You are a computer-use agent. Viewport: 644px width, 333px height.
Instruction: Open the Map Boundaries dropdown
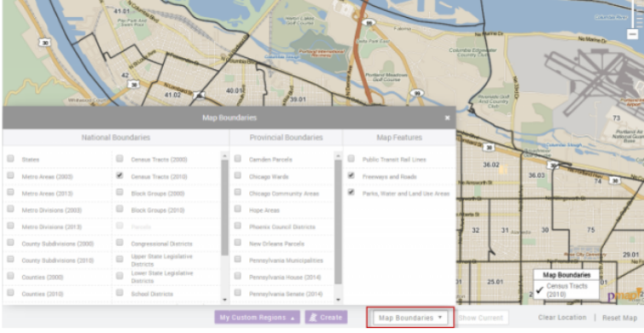point(410,318)
